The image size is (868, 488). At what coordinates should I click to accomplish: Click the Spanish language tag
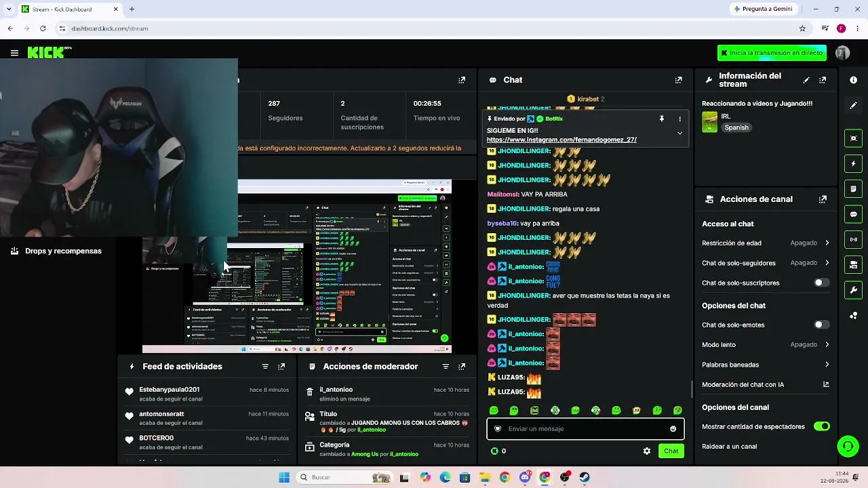point(736,127)
